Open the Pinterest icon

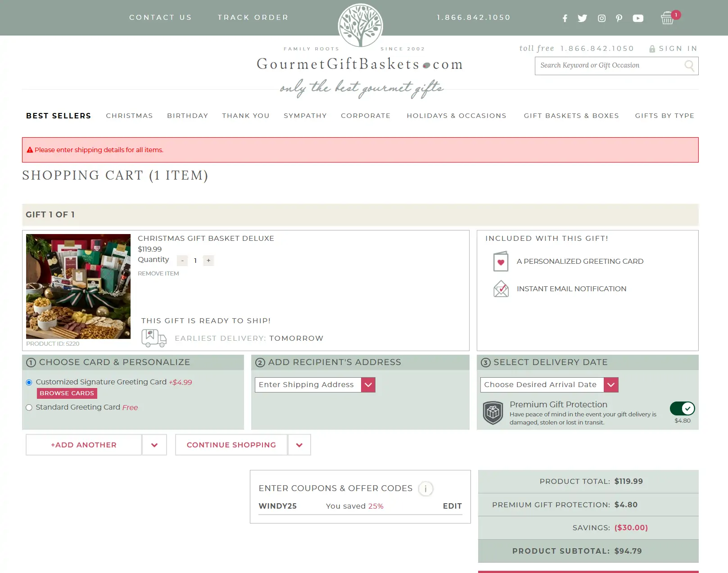619,18
